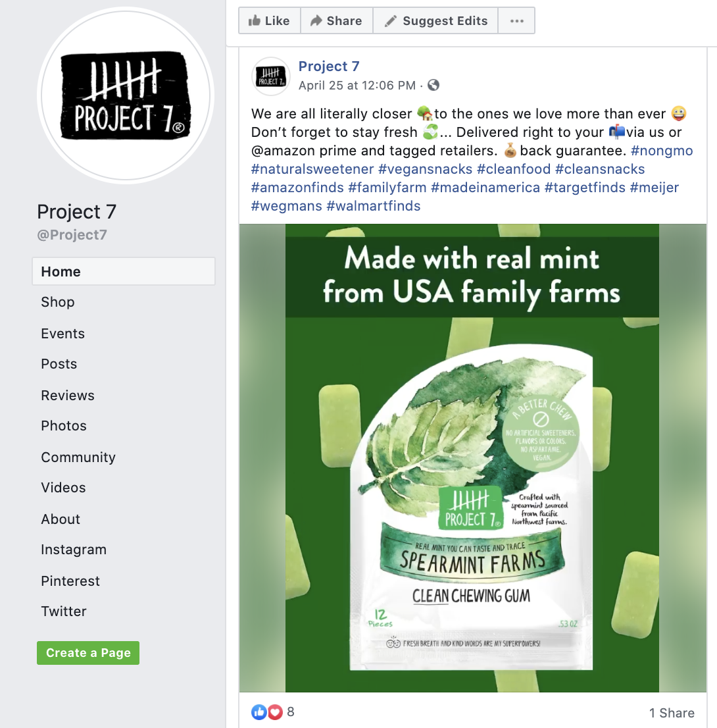Click Suggest Edits with pencil icon
The image size is (717, 728).
tap(435, 21)
